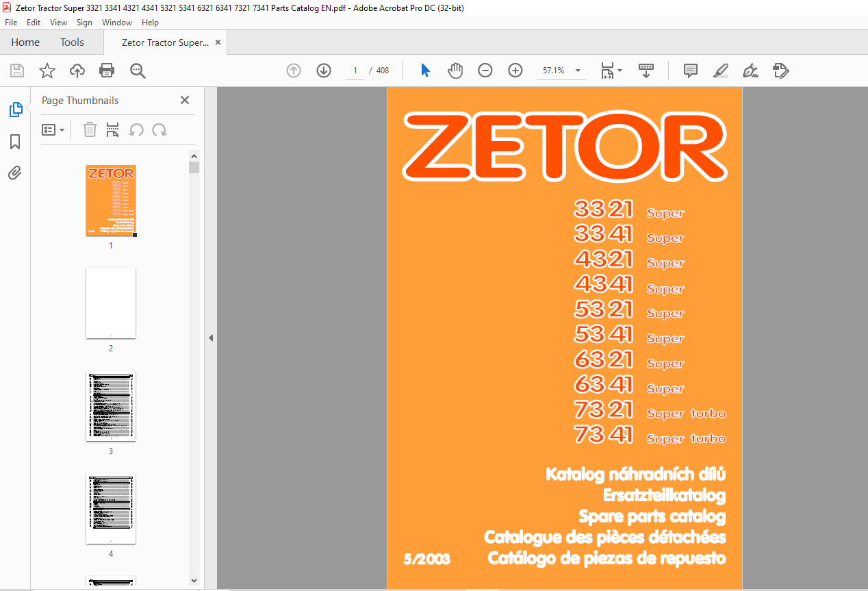Open the Bookmarks panel icon
Image resolution: width=868 pixels, height=591 pixels.
(x=15, y=142)
